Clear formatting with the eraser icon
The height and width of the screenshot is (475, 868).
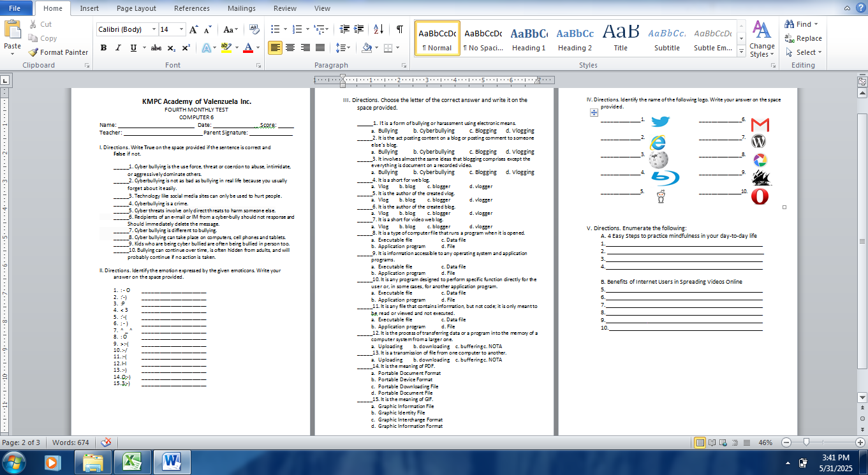coord(254,30)
